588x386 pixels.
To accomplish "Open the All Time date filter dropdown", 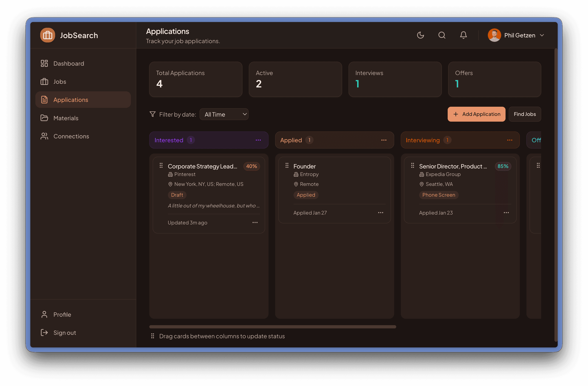I will click(224, 114).
